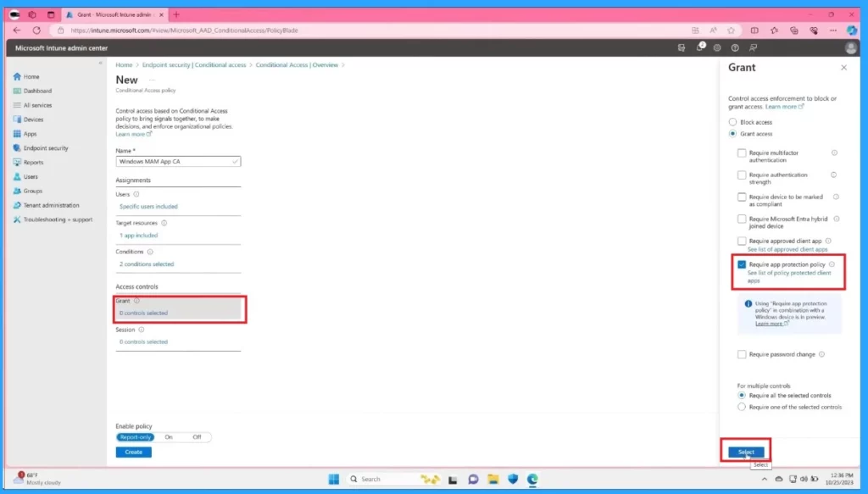
Task: Open the feedback icon in the header
Action: click(753, 48)
